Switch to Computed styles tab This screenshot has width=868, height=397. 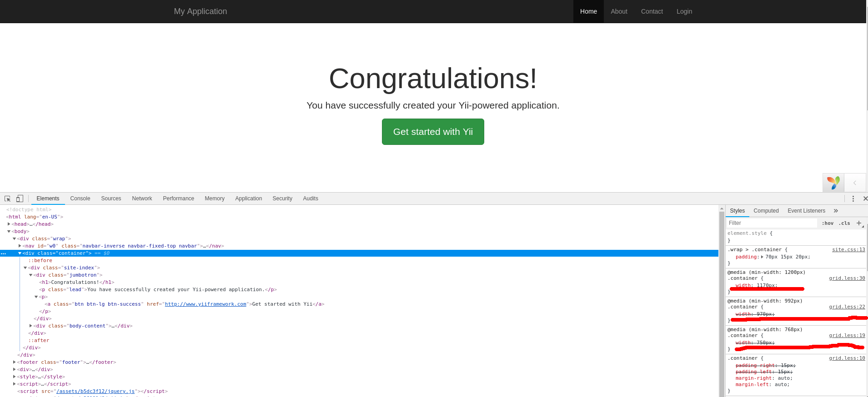coord(766,211)
